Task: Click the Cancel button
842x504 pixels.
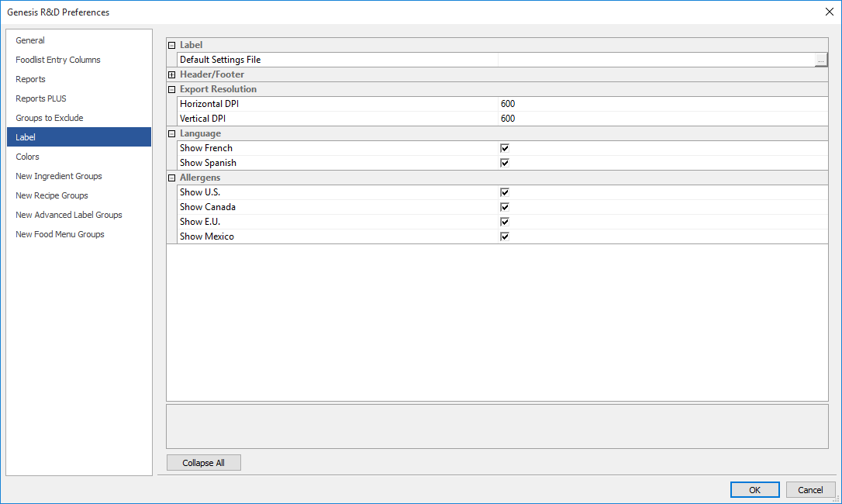Action: pos(810,489)
